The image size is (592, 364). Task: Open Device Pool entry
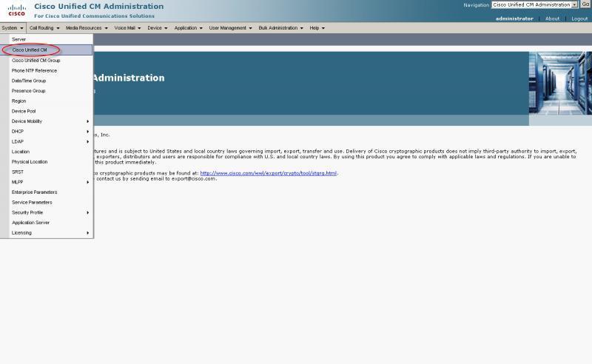pos(47,112)
